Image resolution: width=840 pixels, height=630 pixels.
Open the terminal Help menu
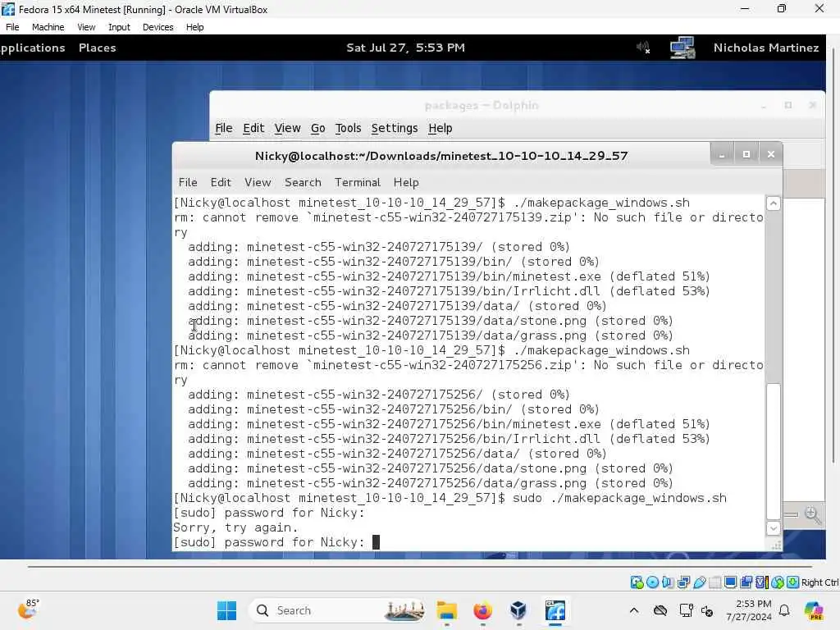406,182
